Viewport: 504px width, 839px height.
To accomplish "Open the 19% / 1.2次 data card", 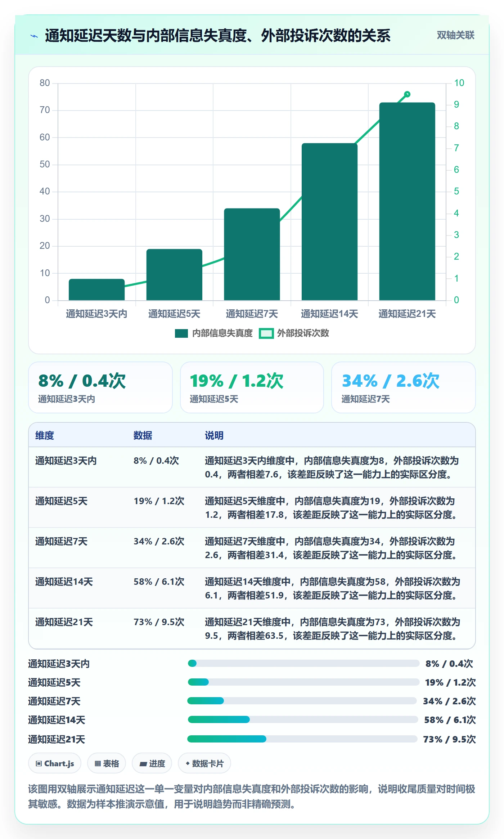I will point(252,387).
